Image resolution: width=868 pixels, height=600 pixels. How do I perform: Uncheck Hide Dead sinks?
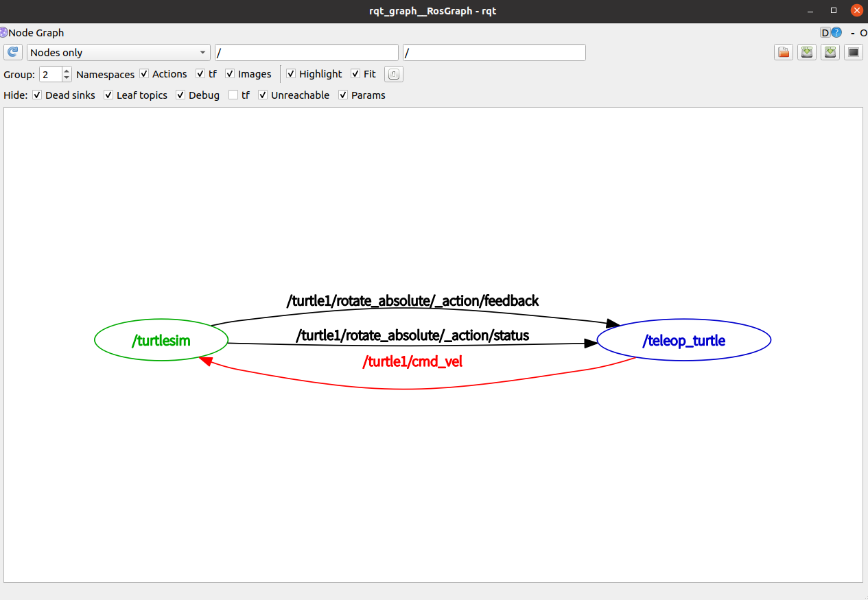click(x=37, y=95)
